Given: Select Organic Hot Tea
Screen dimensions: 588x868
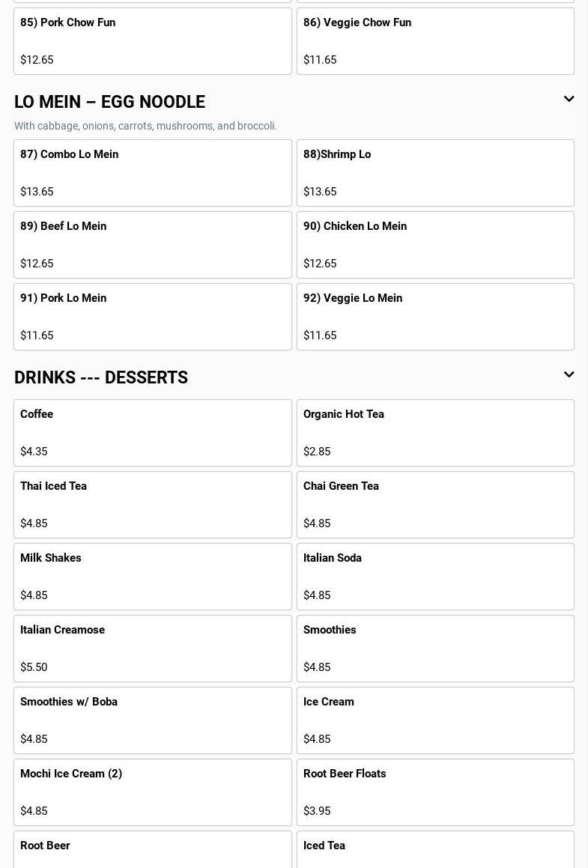Looking at the screenshot, I should [435, 433].
